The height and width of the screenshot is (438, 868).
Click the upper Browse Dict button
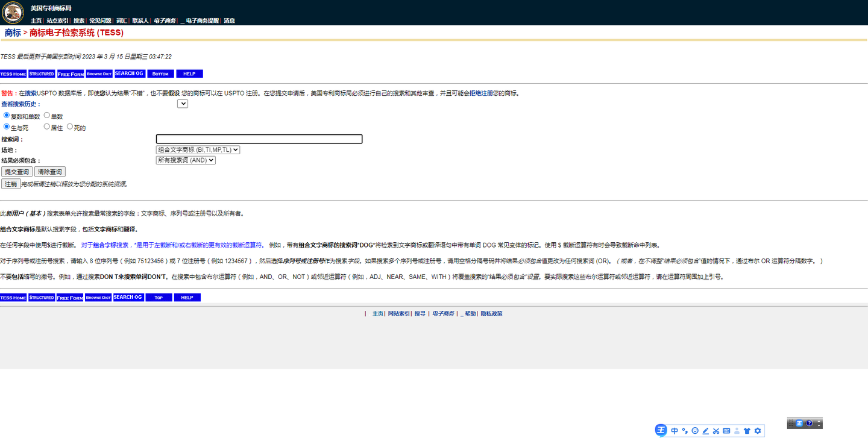click(99, 74)
